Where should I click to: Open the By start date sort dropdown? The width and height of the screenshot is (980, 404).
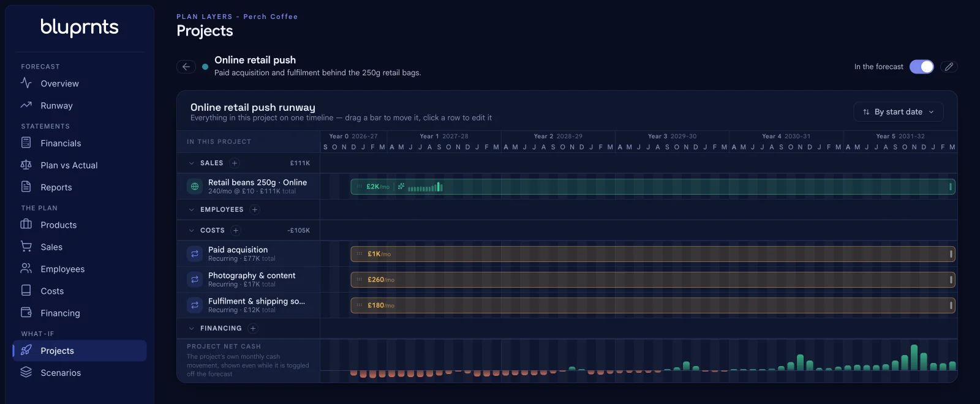[x=899, y=112]
